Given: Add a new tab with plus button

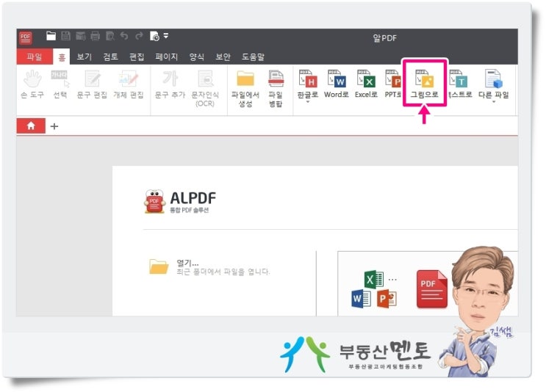Looking at the screenshot, I should 54,126.
